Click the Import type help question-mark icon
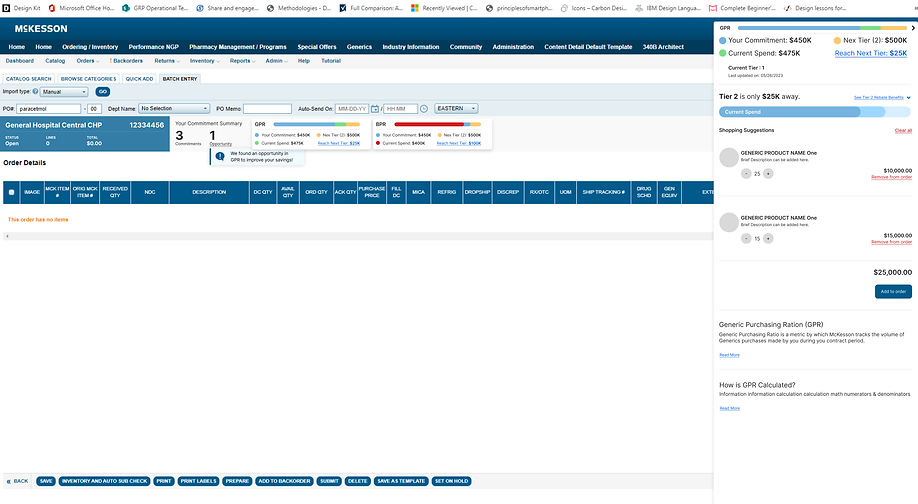This screenshot has width=918, height=504. coord(35,91)
